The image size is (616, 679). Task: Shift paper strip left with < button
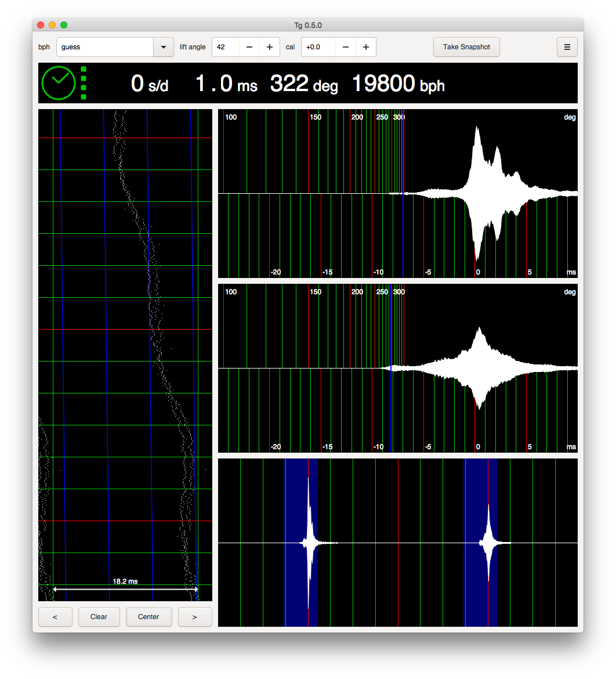[x=55, y=617]
